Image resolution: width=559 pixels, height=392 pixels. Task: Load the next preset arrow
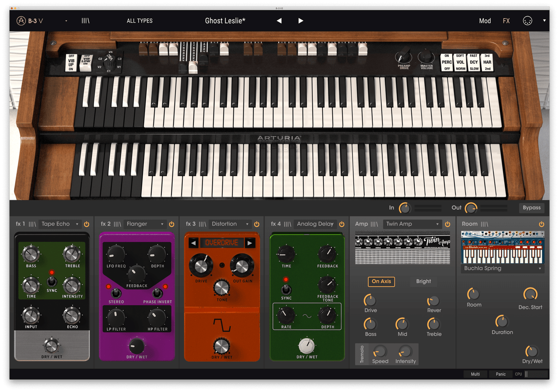coord(301,21)
